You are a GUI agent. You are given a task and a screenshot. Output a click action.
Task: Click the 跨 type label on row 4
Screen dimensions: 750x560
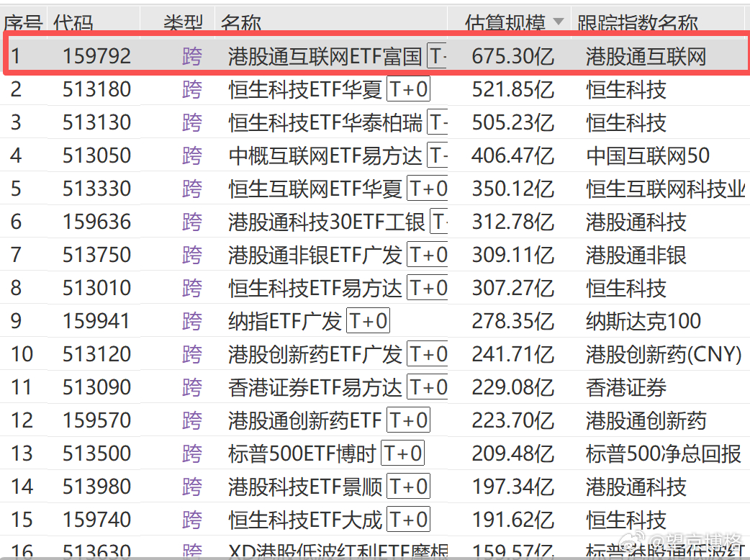191,155
